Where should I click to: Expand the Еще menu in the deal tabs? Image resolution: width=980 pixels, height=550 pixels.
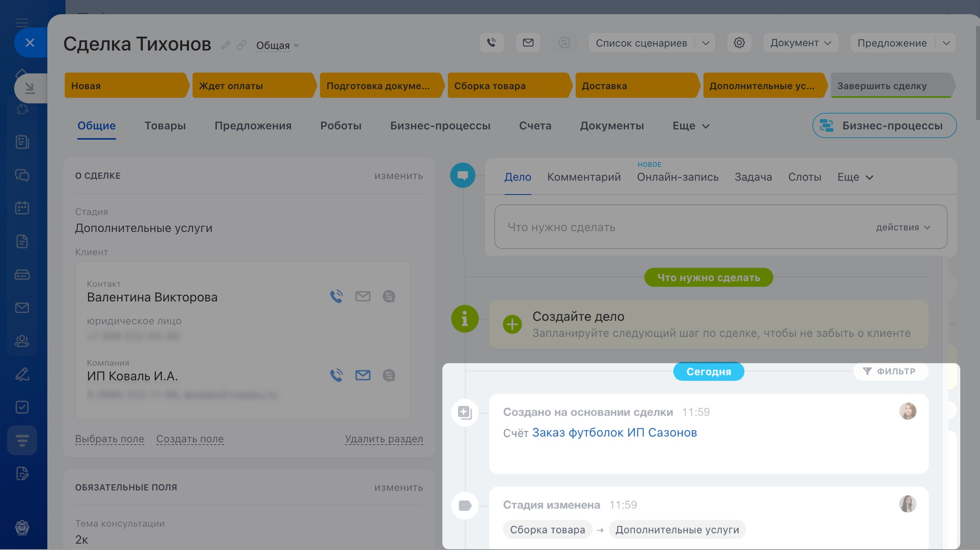[691, 126]
